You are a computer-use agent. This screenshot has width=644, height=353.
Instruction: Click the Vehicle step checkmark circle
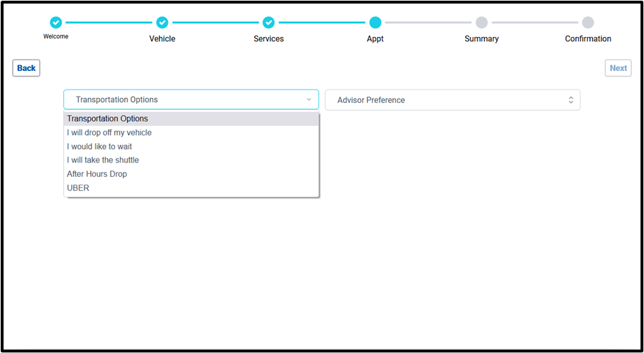(162, 23)
